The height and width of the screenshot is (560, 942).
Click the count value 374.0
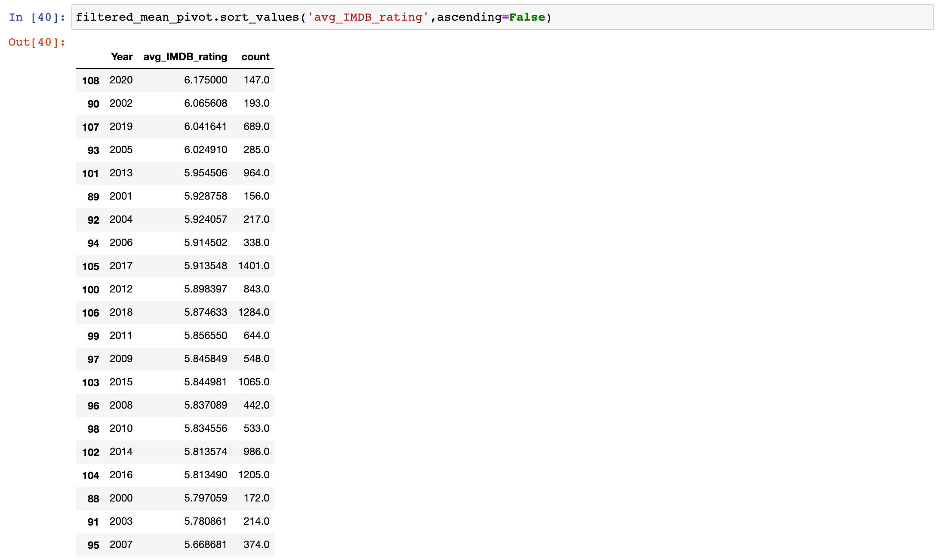(x=256, y=545)
